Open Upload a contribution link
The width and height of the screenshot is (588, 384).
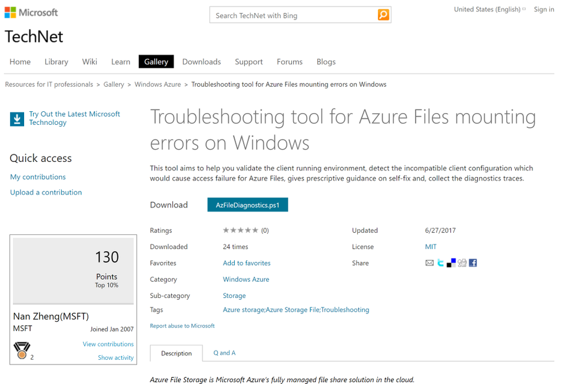pos(46,192)
